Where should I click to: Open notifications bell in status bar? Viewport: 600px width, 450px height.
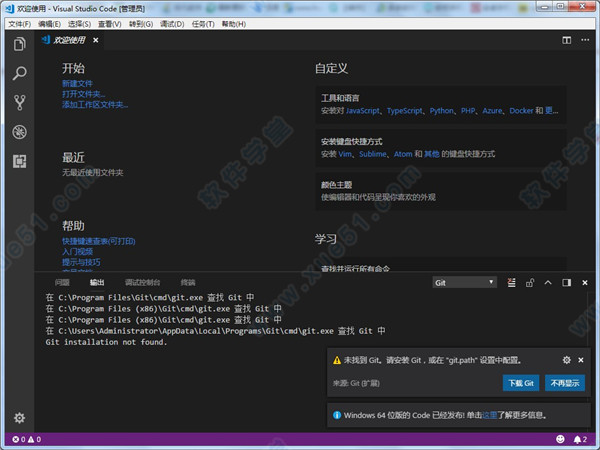580,439
